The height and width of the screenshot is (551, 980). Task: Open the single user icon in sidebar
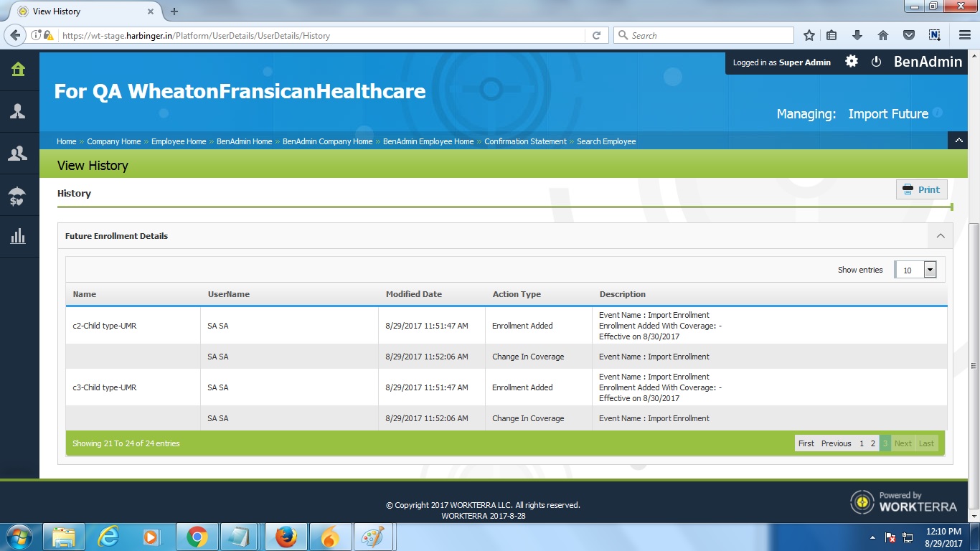[x=18, y=111]
